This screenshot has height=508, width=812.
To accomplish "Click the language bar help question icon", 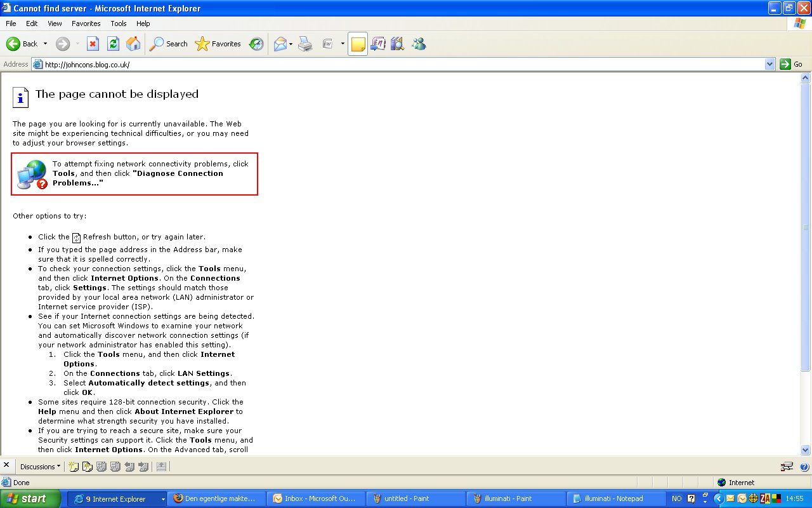I will (691, 498).
